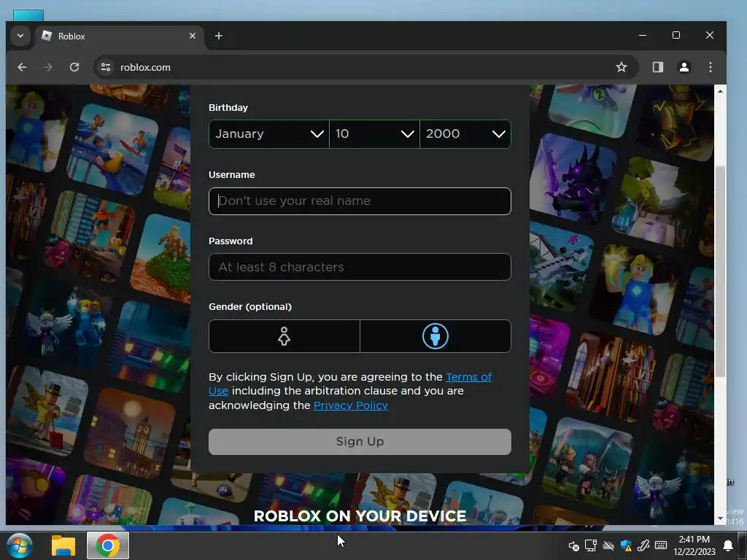Click the network display tray icon
Screen dimensions: 747x560
591,545
